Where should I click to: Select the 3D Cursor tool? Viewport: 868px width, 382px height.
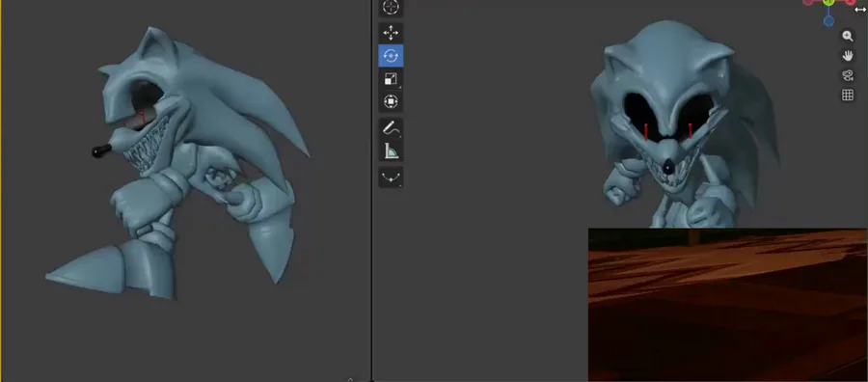[391, 7]
